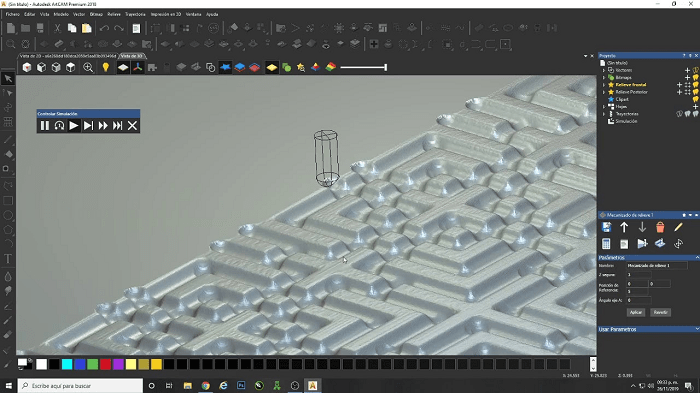The height and width of the screenshot is (393, 700).
Task: Step simulation to next move
Action: (x=88, y=126)
